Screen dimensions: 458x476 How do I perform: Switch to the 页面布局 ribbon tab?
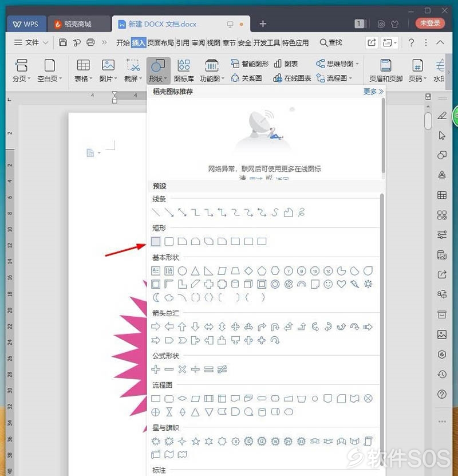161,43
